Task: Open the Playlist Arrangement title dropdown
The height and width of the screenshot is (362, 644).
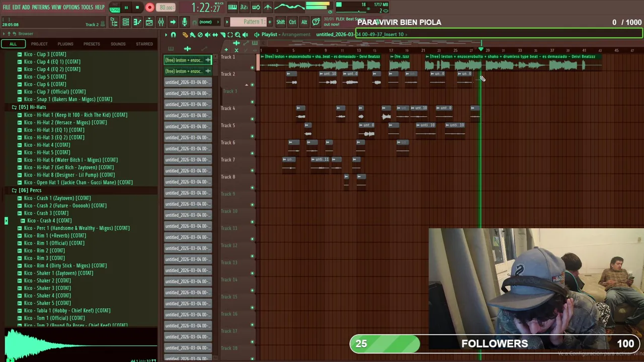Action: (285, 35)
